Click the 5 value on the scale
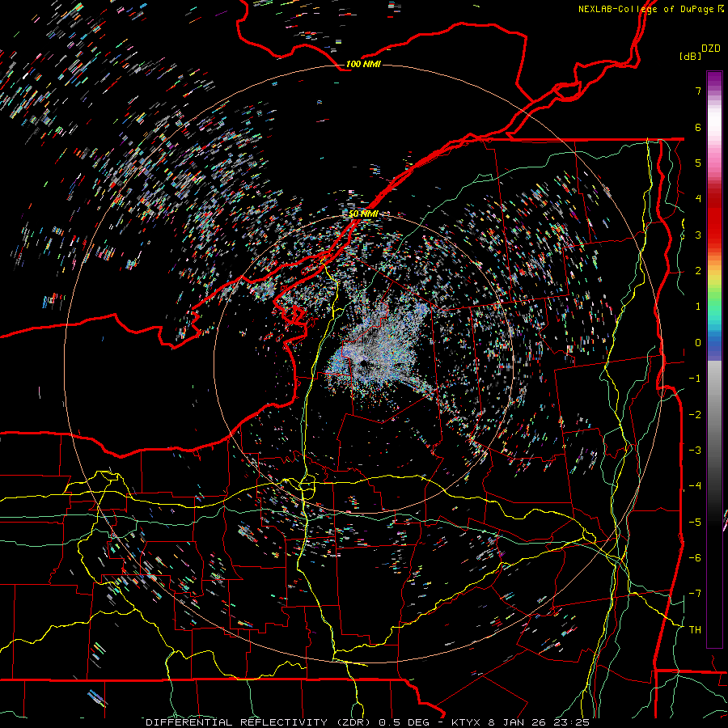Image resolution: width=728 pixels, height=728 pixels. (x=698, y=163)
